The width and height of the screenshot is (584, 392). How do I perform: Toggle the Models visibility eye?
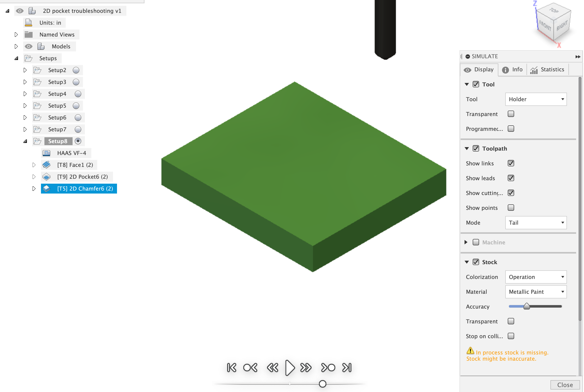[29, 46]
